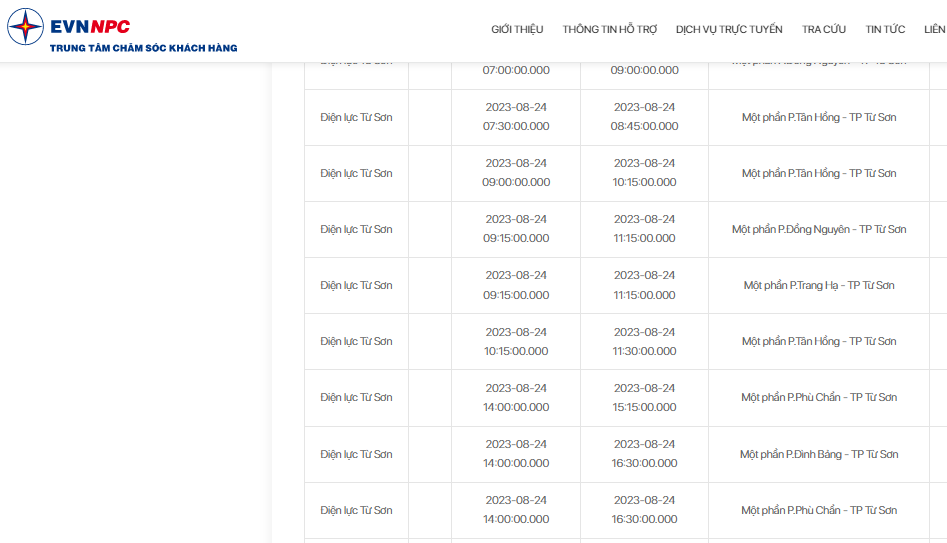Open the THÔNG TIN HỖ TRỢ menu
This screenshot has height=543, width=947.
609,29
